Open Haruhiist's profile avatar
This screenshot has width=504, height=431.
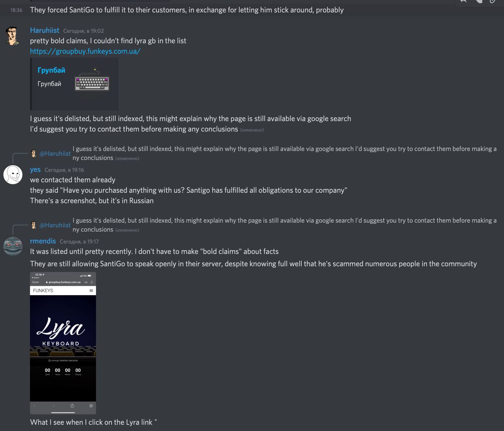pos(13,35)
